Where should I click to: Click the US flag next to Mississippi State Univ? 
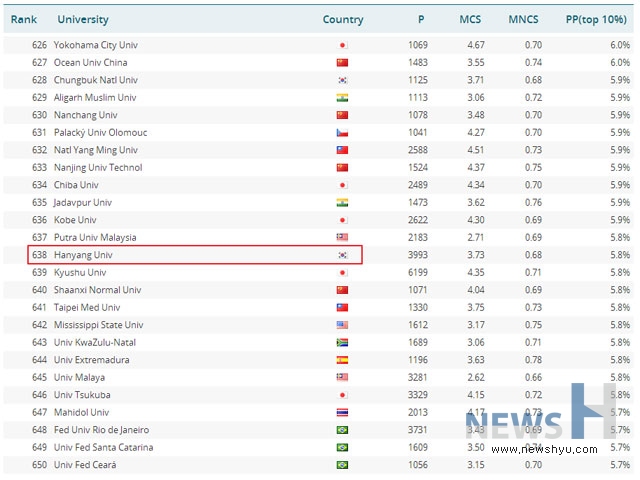(342, 325)
